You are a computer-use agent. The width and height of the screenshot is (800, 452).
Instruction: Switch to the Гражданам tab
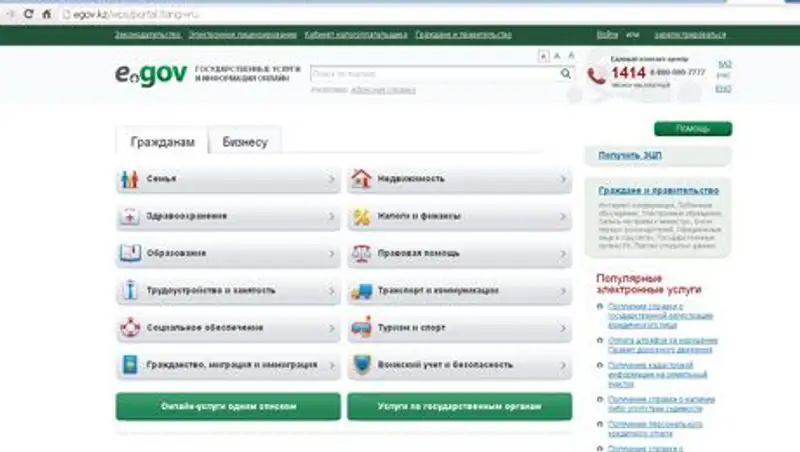coord(162,141)
